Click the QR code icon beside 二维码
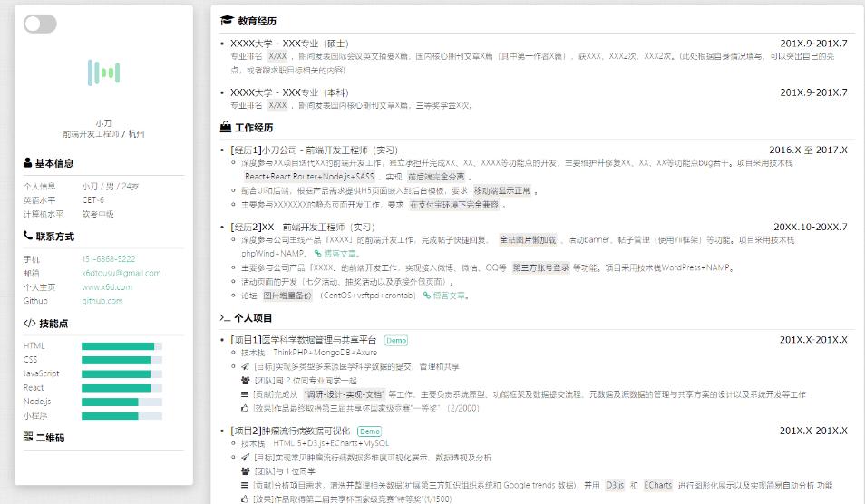865x504 pixels. click(x=28, y=437)
